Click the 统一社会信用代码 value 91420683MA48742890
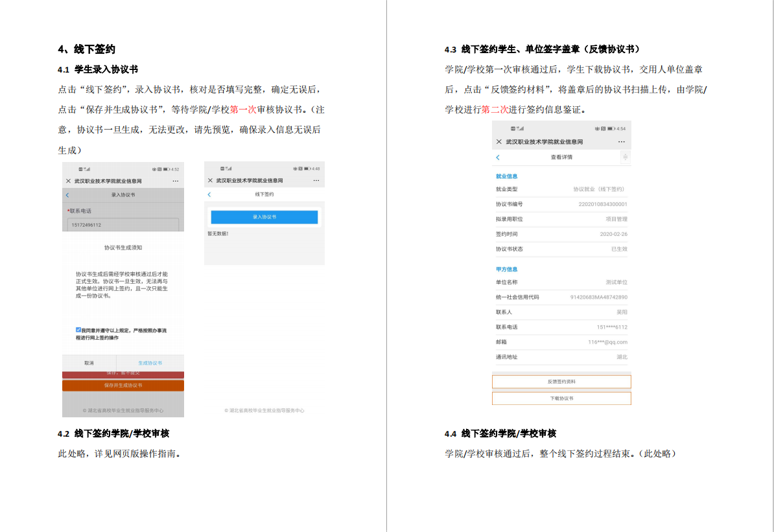774x532 pixels. point(599,297)
